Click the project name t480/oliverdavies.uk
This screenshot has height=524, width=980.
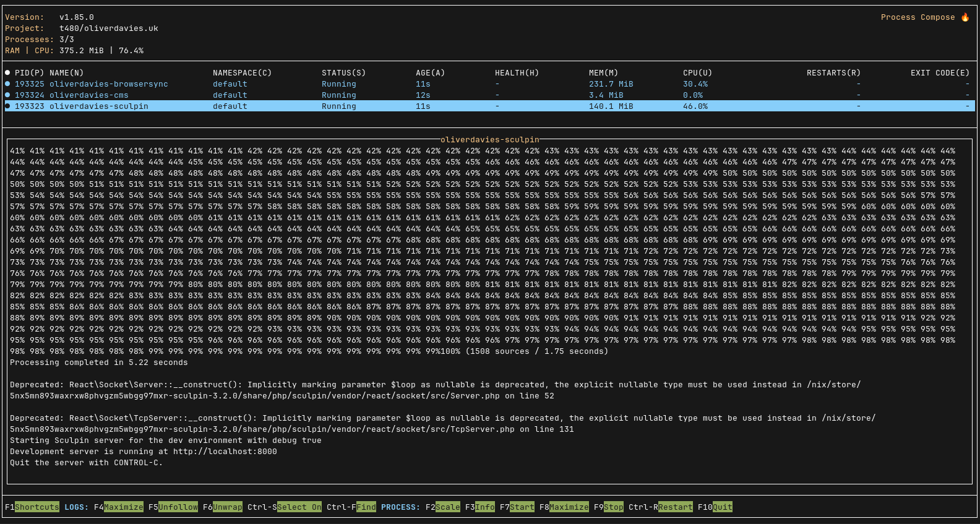pyautogui.click(x=109, y=28)
